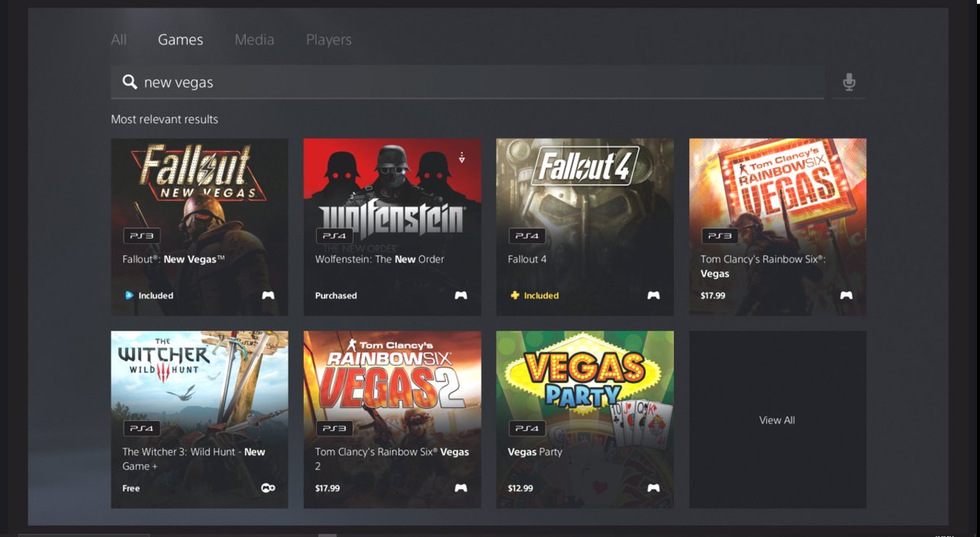This screenshot has height=537, width=980.
Task: Click the microphone voice search icon
Action: 849,82
